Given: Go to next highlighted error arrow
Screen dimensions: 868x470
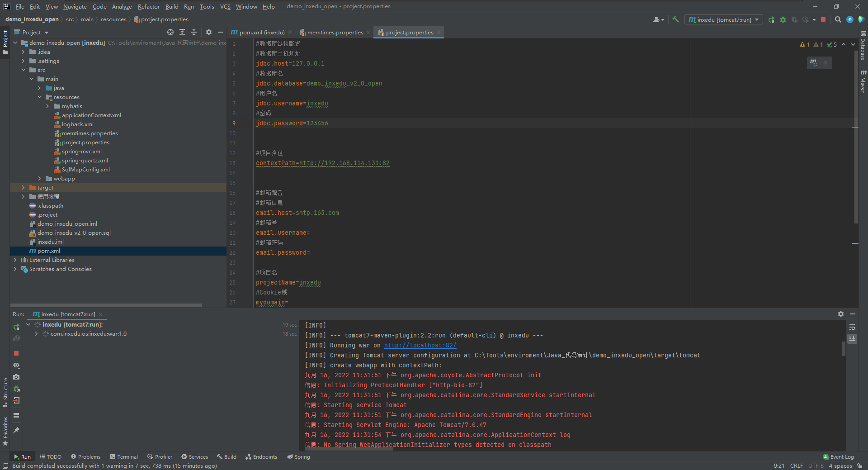Looking at the screenshot, I should pyautogui.click(x=853, y=44).
